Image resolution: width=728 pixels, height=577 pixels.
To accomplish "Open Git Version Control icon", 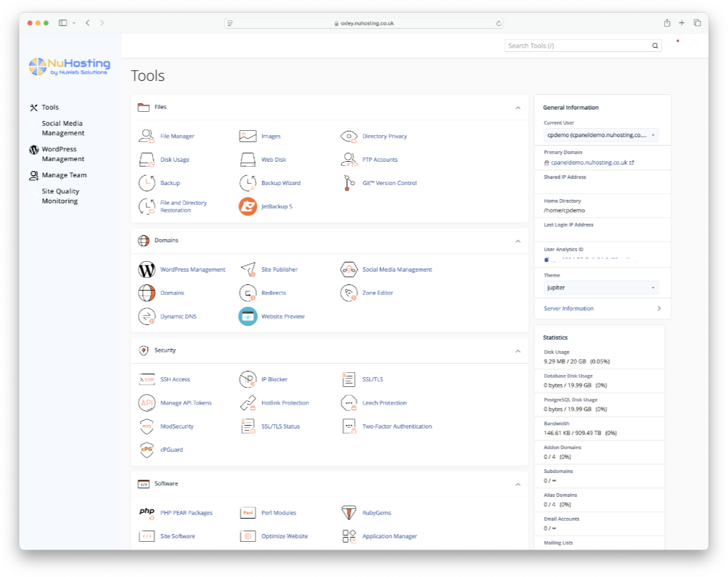I will 349,183.
